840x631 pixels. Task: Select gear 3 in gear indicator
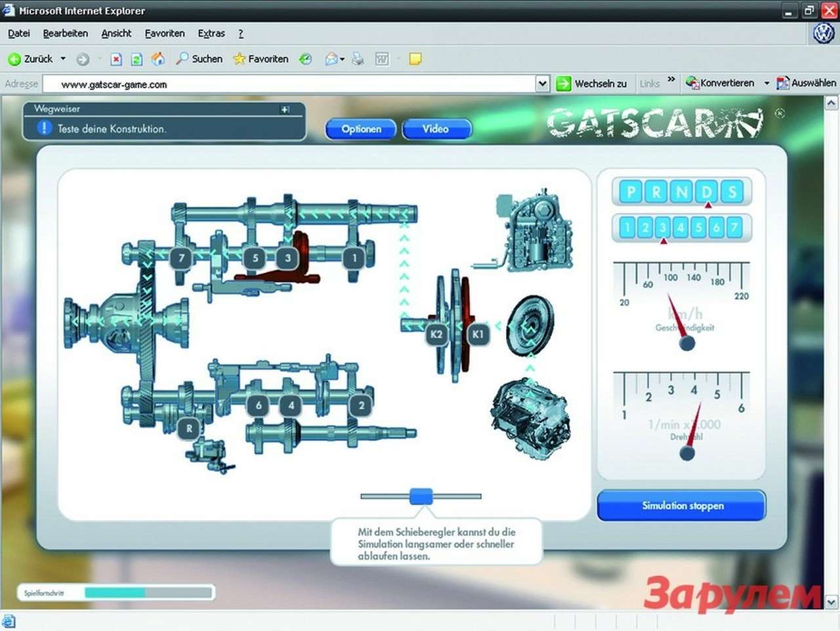point(663,228)
